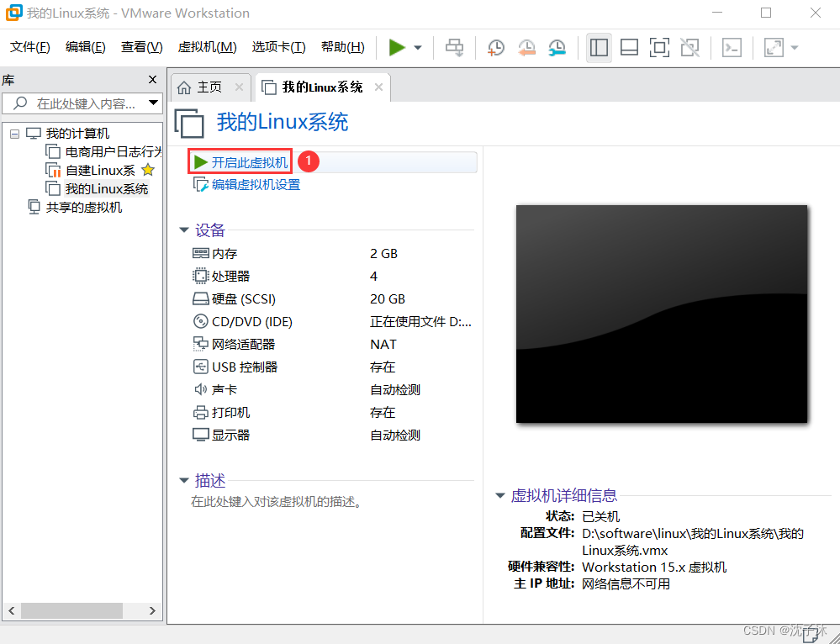
Task: Click the library panel right scroll arrow
Action: pyautogui.click(x=152, y=610)
